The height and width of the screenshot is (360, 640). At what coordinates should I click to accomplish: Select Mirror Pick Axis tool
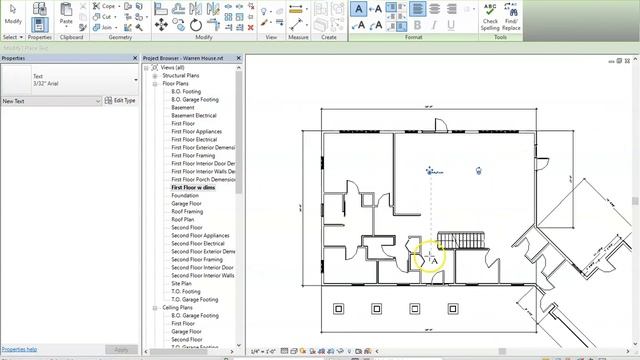(196, 9)
